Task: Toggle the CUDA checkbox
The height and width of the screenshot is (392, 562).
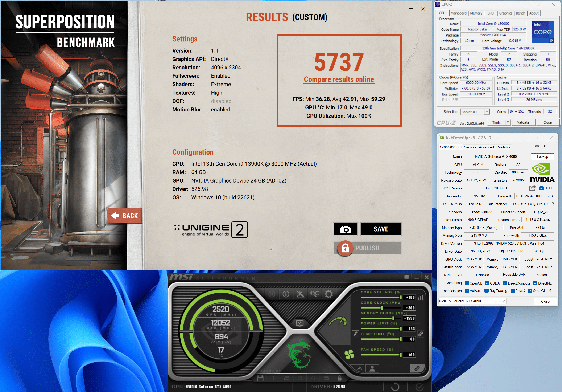Action: tap(487, 283)
